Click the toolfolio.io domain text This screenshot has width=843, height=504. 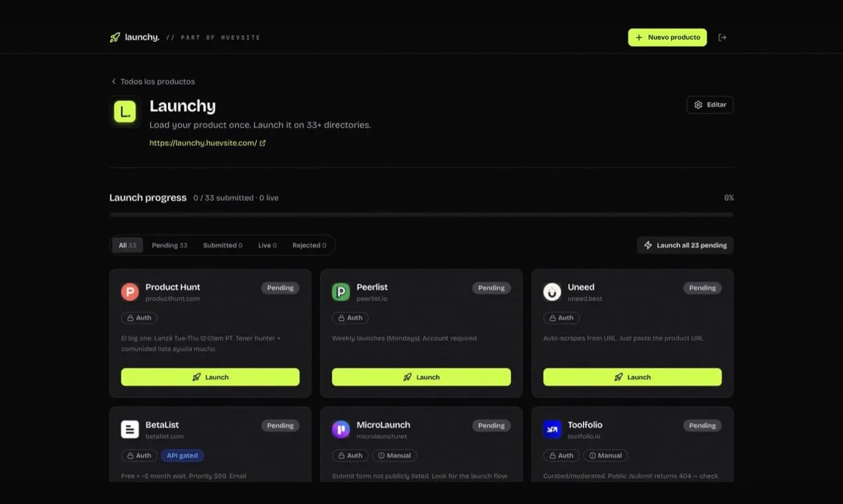[584, 436]
